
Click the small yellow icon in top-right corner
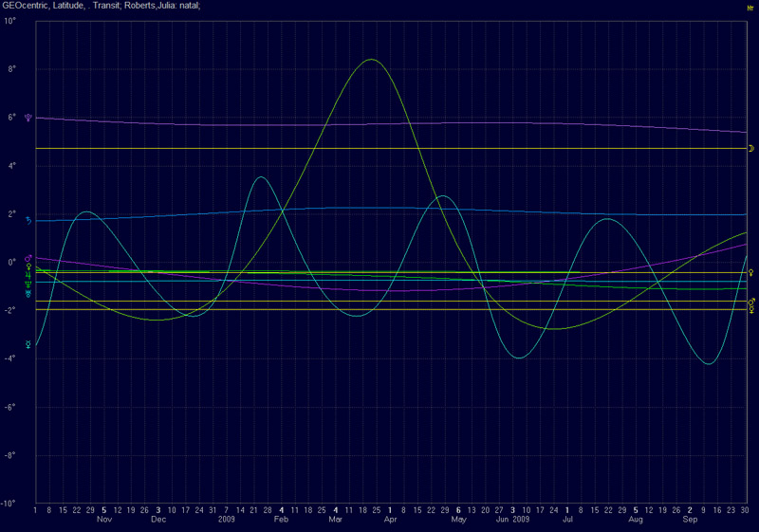(749, 6)
